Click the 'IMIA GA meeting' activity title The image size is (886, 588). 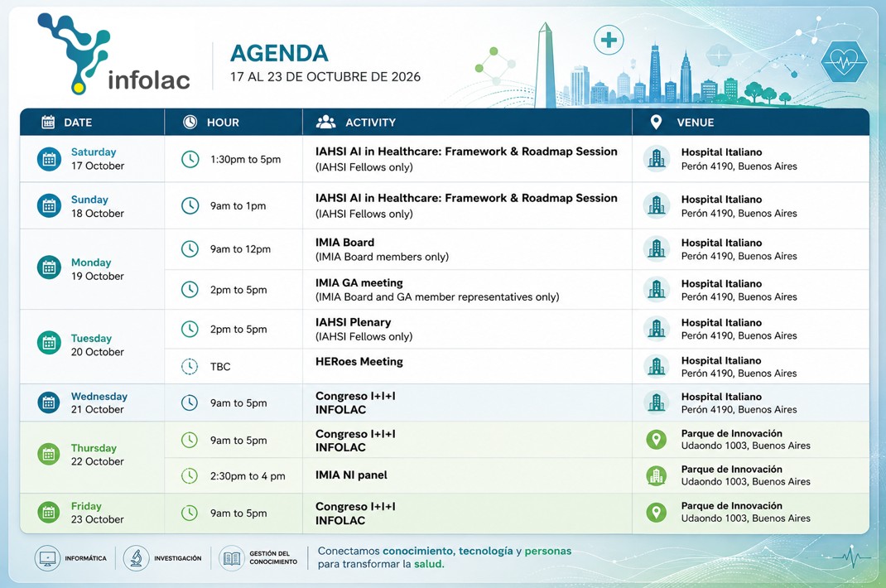(359, 282)
